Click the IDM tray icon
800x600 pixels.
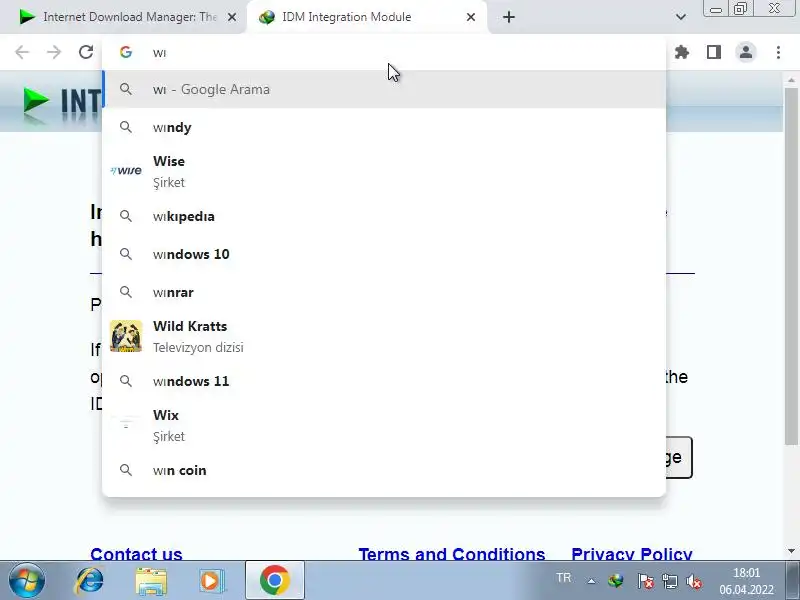click(616, 581)
